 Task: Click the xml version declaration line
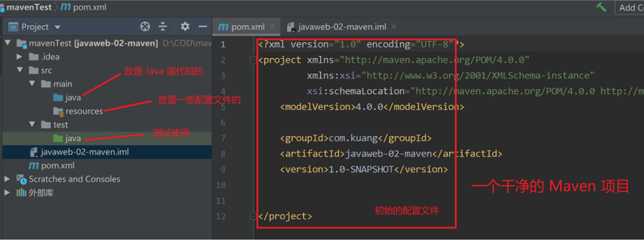pos(361,44)
